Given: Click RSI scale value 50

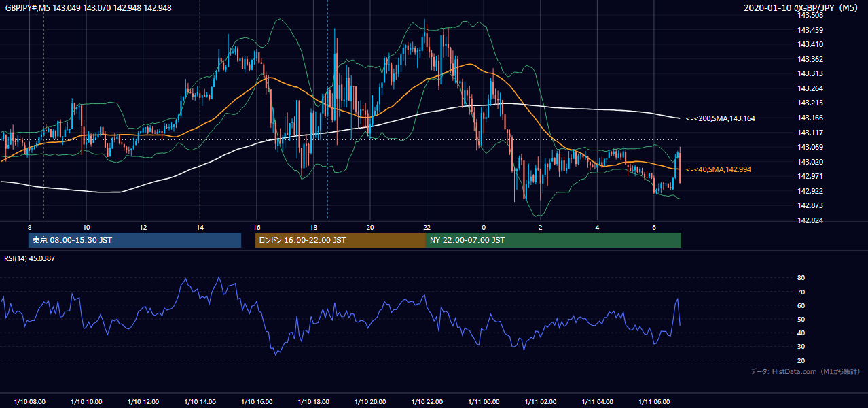Looking at the screenshot, I should click(x=801, y=319).
